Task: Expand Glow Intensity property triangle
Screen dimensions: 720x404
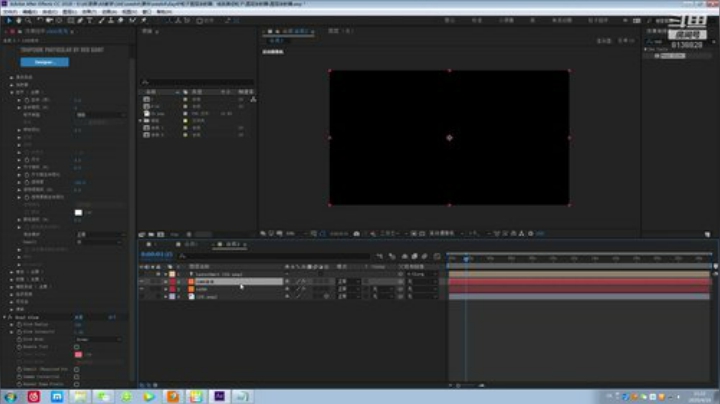Action: [12, 332]
